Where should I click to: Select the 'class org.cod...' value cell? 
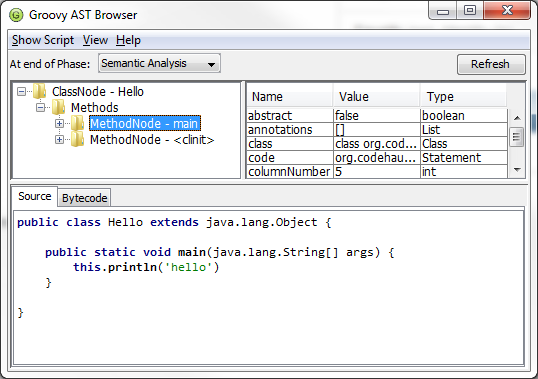point(377,144)
